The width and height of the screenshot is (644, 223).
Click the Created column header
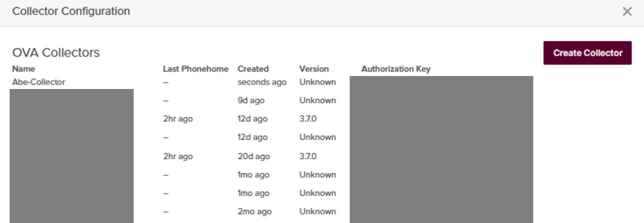(x=253, y=69)
